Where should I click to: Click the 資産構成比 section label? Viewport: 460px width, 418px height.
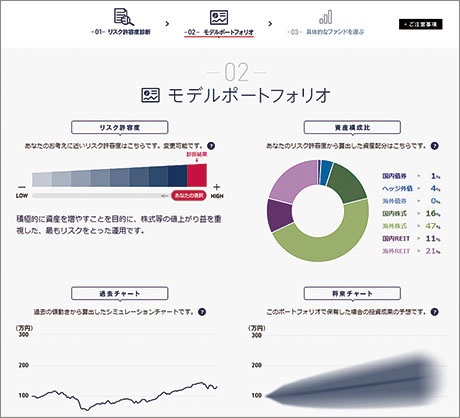[x=352, y=127]
